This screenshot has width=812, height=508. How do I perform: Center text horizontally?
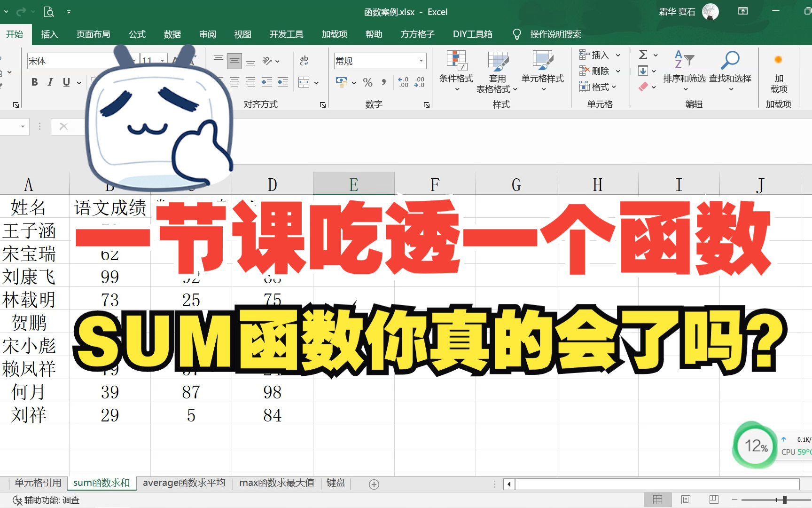pyautogui.click(x=234, y=82)
